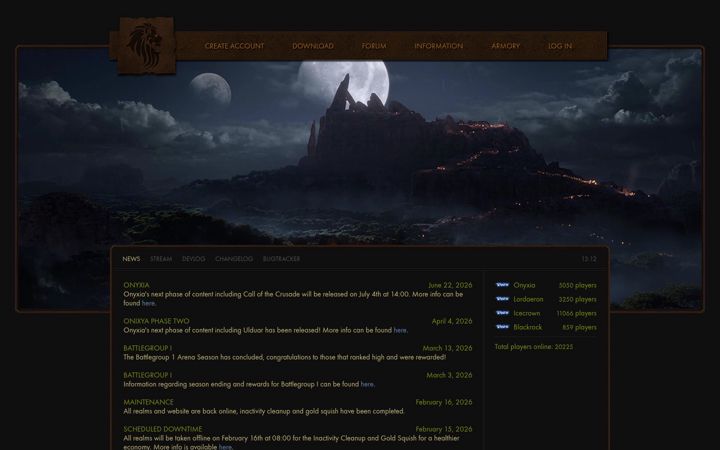Open the Download menu item

click(x=313, y=46)
